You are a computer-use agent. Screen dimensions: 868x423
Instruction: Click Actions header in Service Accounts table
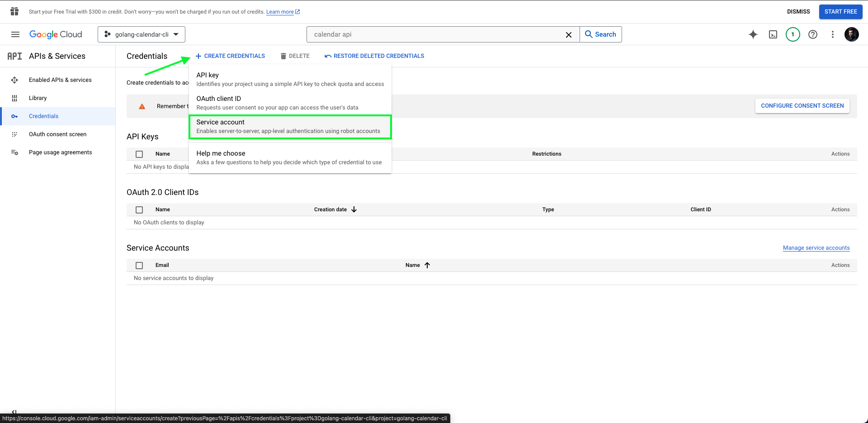(840, 265)
